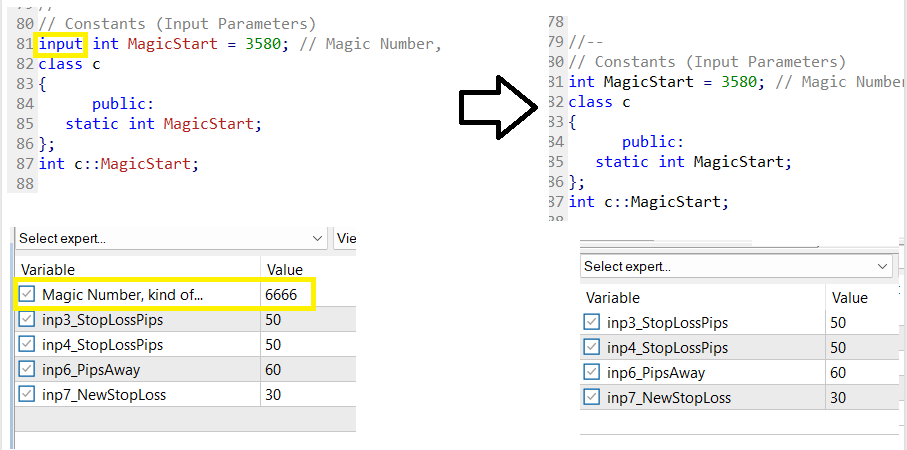907x450 pixels.
Task: Open the right Select expert... dropdown
Action: coord(736,266)
